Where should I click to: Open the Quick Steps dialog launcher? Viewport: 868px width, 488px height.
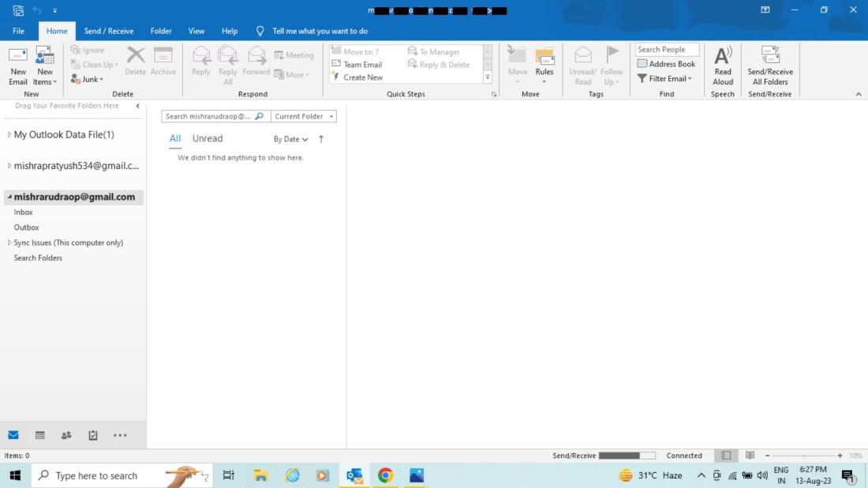point(494,95)
